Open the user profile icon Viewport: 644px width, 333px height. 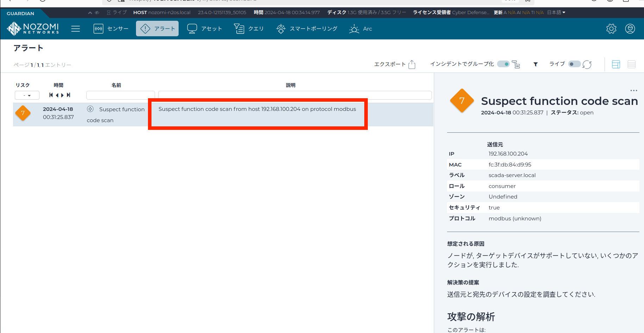click(x=630, y=29)
